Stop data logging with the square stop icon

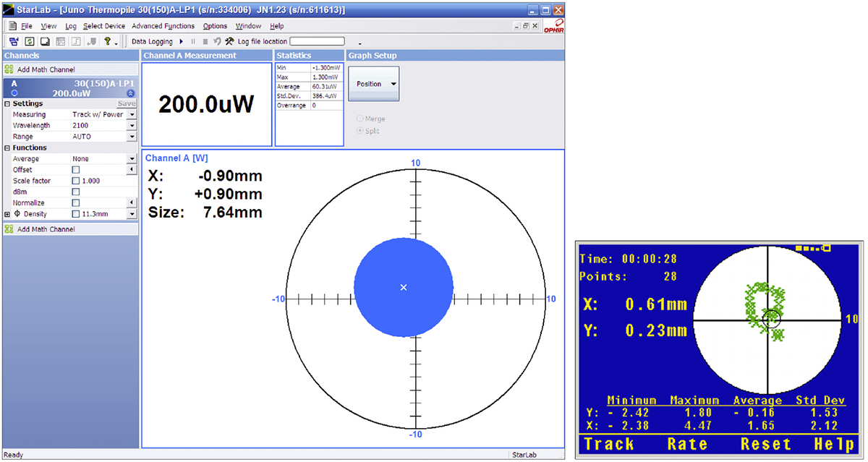tap(205, 42)
